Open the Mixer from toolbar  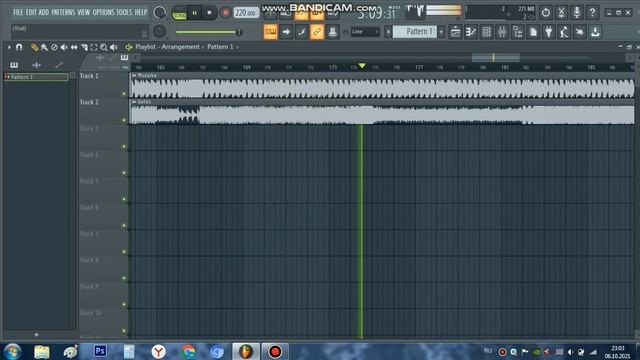502,32
